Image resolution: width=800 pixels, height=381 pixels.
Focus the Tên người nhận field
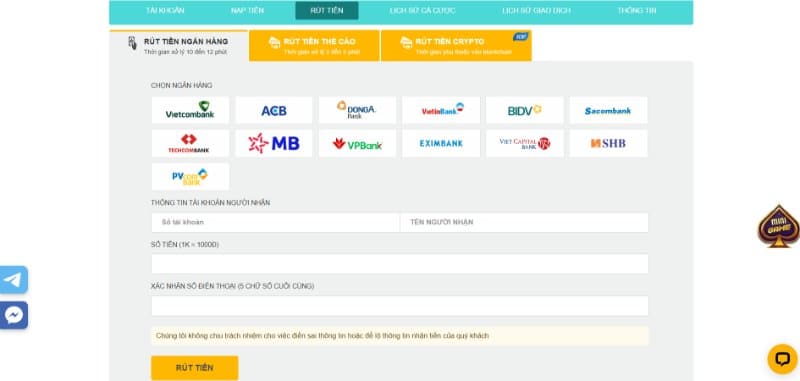[x=524, y=222]
